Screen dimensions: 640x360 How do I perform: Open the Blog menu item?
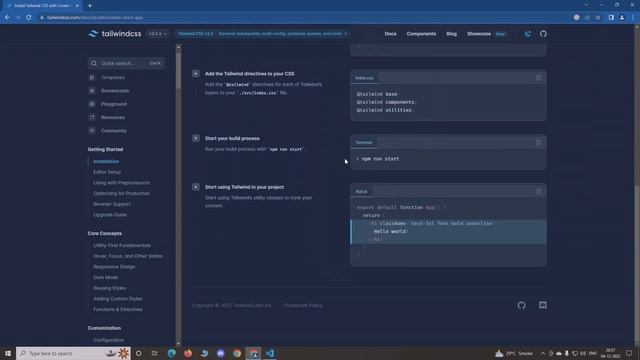tap(451, 34)
